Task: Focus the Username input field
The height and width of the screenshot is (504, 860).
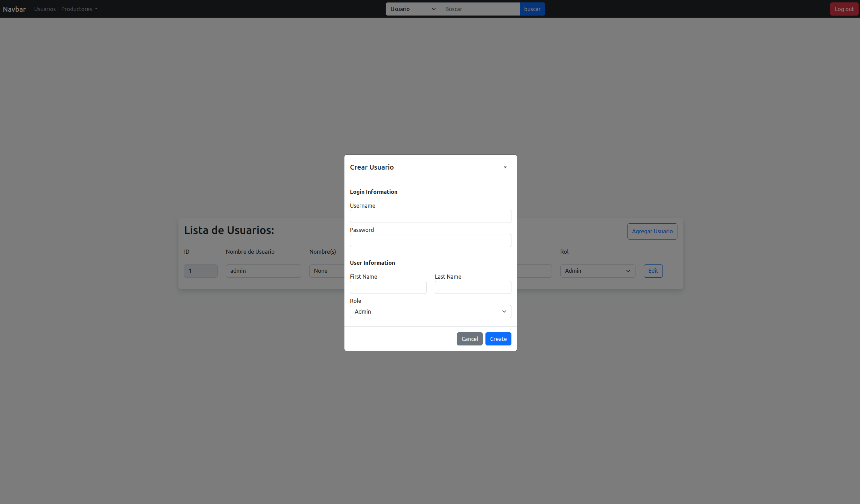Action: (x=430, y=216)
